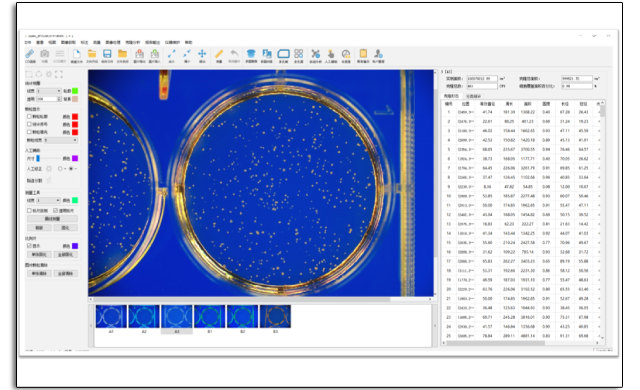Viewport: 640px width, 390px height.
Task: Open the Help menu at menu bar end
Action: coord(188,42)
